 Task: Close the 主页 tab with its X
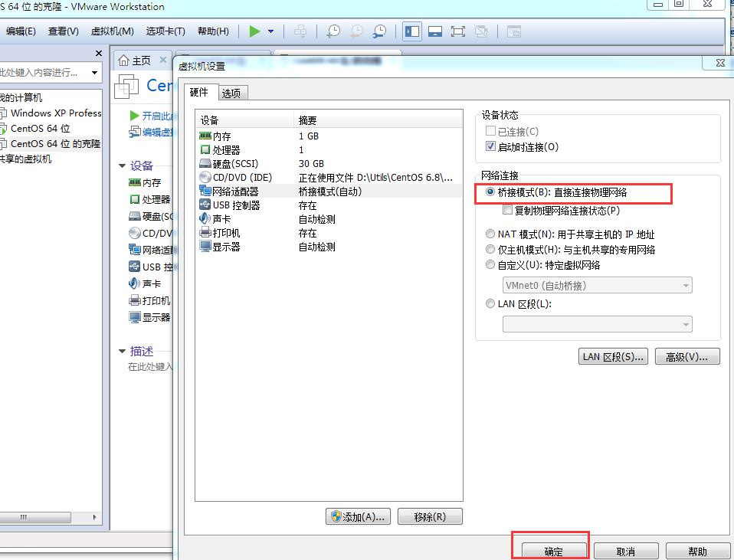[163, 60]
